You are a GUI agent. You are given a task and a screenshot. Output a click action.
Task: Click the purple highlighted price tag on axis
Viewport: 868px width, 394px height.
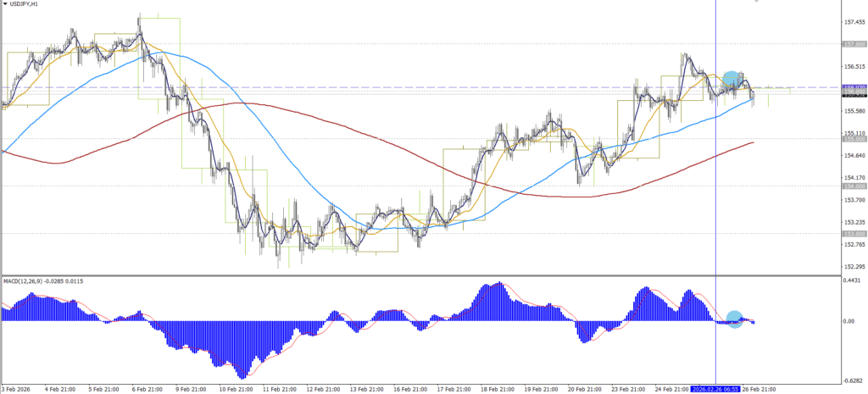pos(853,87)
